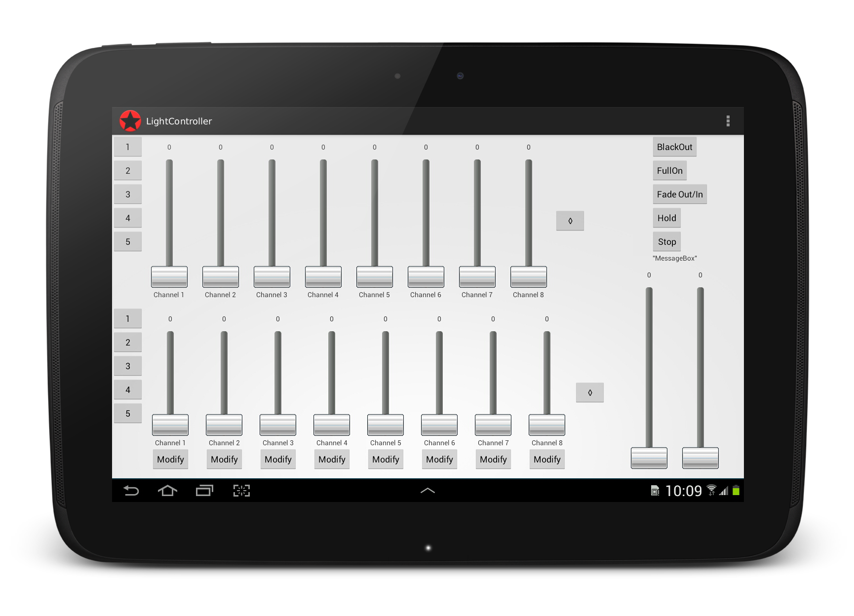Click the Fade Out/In button

680,194
